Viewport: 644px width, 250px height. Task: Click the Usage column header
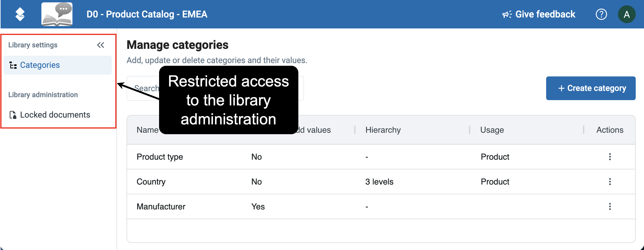coord(492,130)
